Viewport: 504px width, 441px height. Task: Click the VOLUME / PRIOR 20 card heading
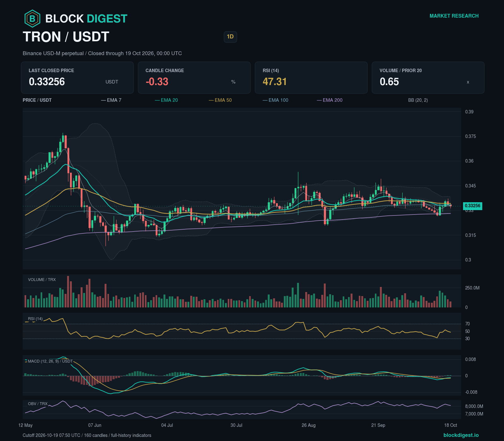(401, 71)
